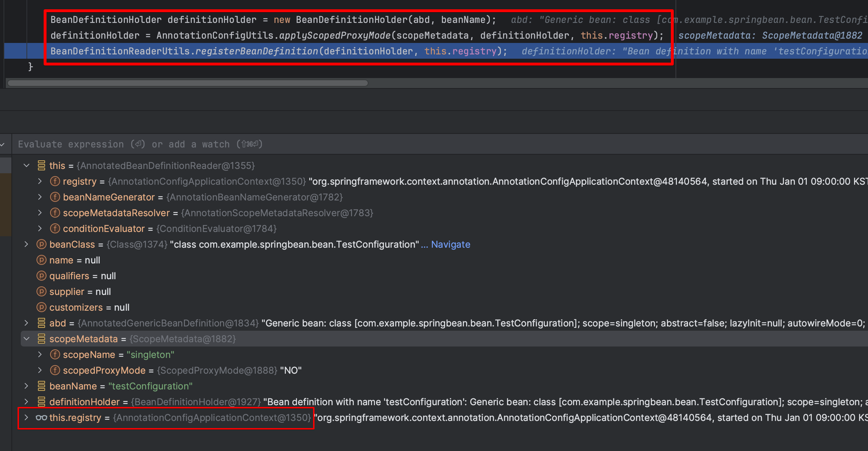Focus the Evaluate expression input field
The image size is (868, 451).
pos(440,144)
